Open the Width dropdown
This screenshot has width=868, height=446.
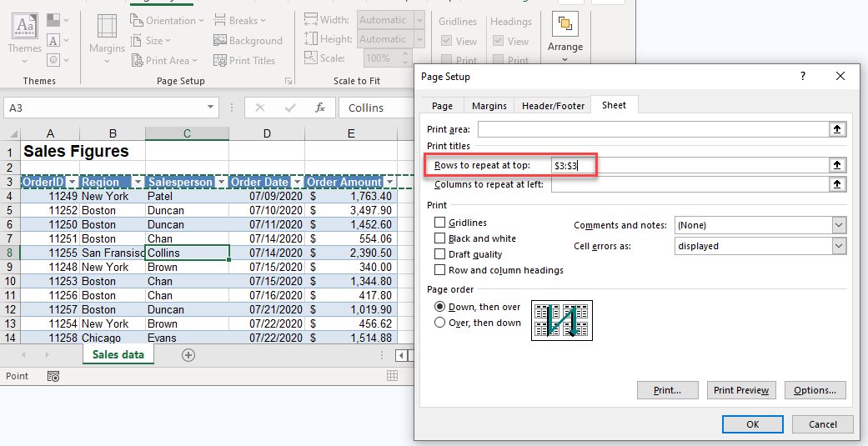point(419,21)
